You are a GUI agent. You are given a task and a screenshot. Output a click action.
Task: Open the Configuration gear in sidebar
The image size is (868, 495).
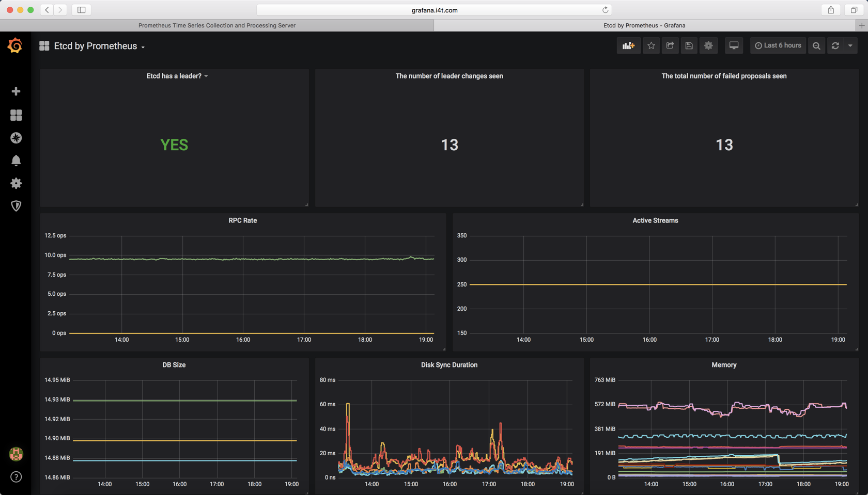point(16,183)
